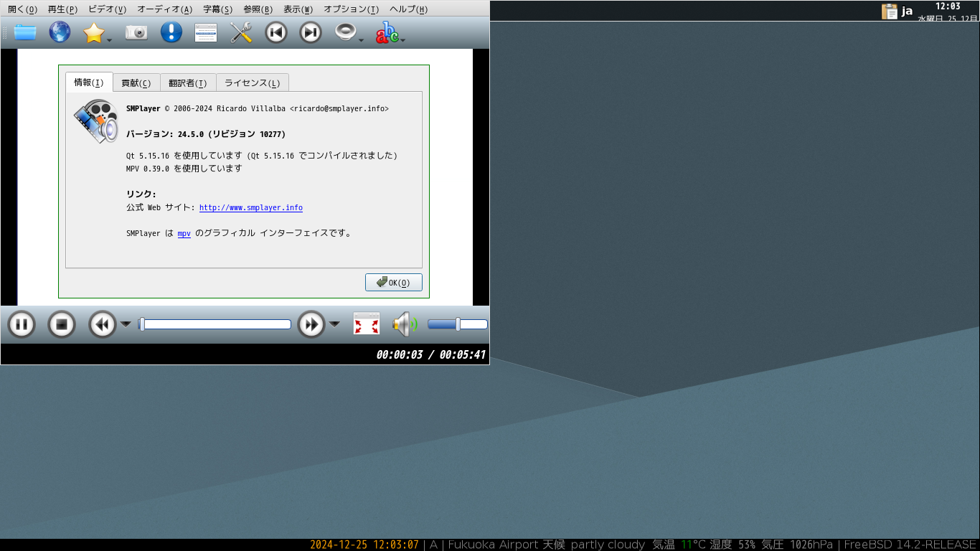This screenshot has width=980, height=551.
Task: Expand the favorites star dropdown arrow
Action: tap(109, 40)
